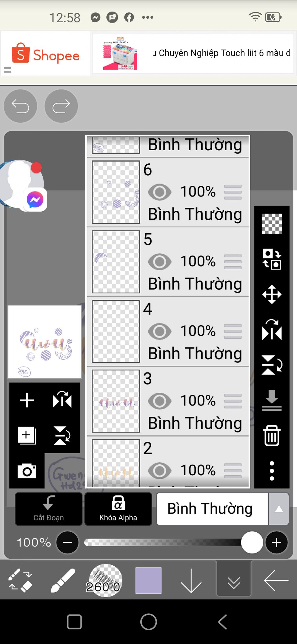
Task: Select layer 5 thumbnail
Action: click(x=116, y=262)
